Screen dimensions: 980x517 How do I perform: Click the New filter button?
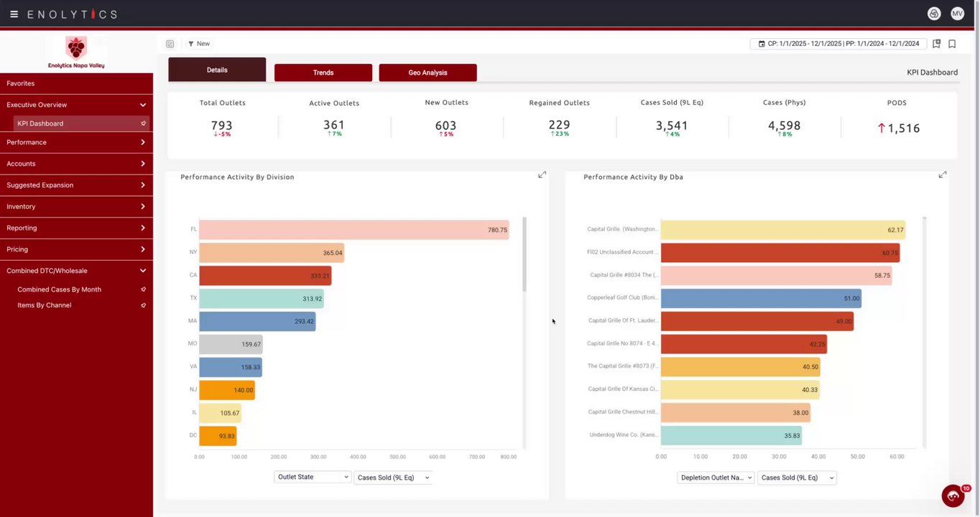(199, 44)
